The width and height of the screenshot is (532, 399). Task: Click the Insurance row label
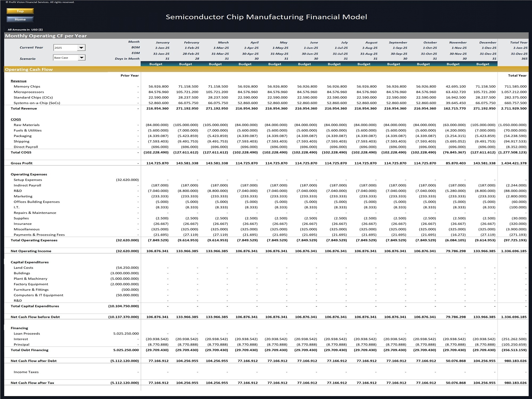(x=23, y=224)
